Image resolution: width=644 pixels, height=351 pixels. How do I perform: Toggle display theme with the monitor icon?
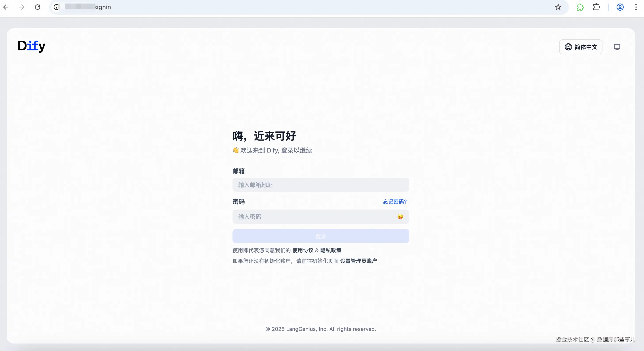[x=617, y=47]
